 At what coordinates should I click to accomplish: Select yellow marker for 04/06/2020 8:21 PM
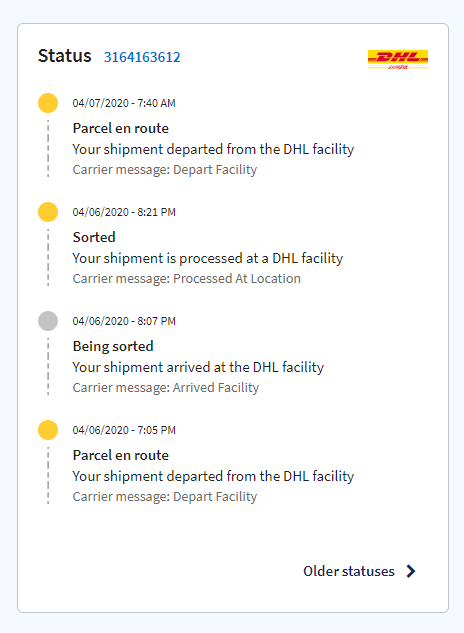coord(48,212)
